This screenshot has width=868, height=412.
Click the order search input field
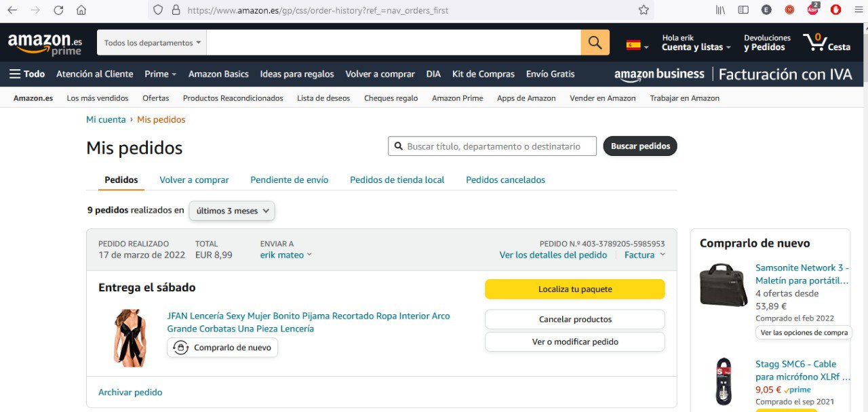(x=499, y=146)
